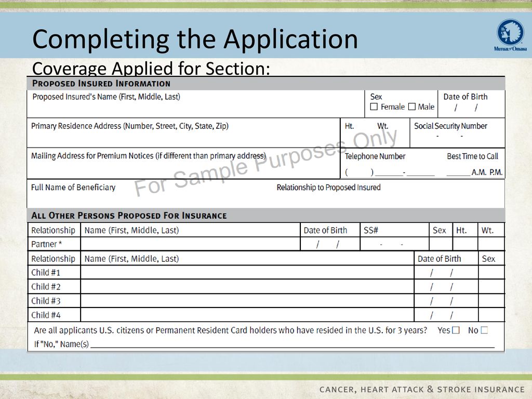
Task: Click the Mutual of Omaha logo
Action: (x=510, y=35)
